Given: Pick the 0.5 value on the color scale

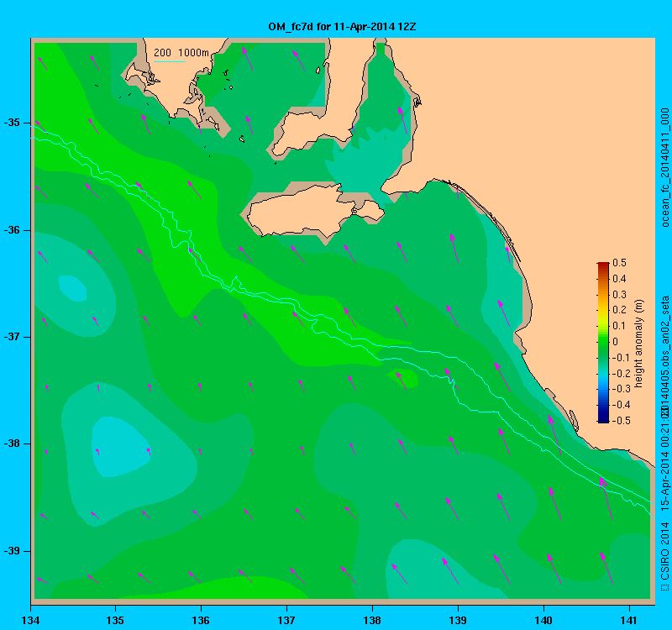Looking at the screenshot, I should [x=619, y=263].
